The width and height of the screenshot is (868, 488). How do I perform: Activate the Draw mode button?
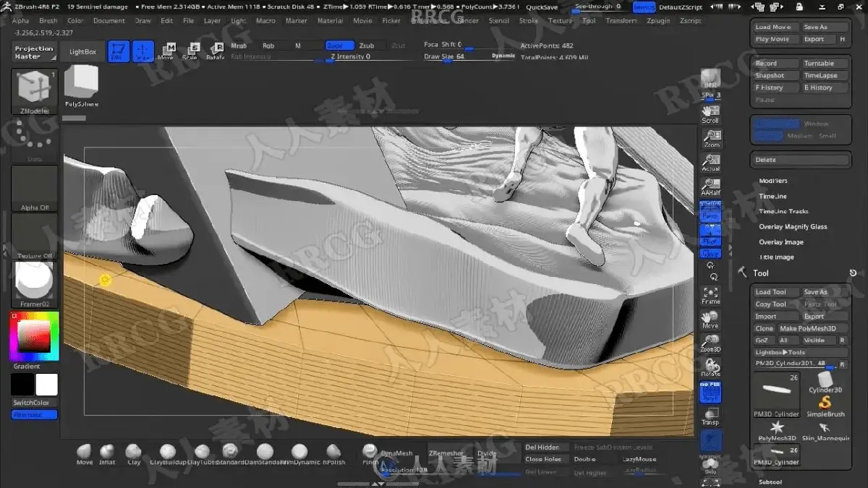(143, 51)
